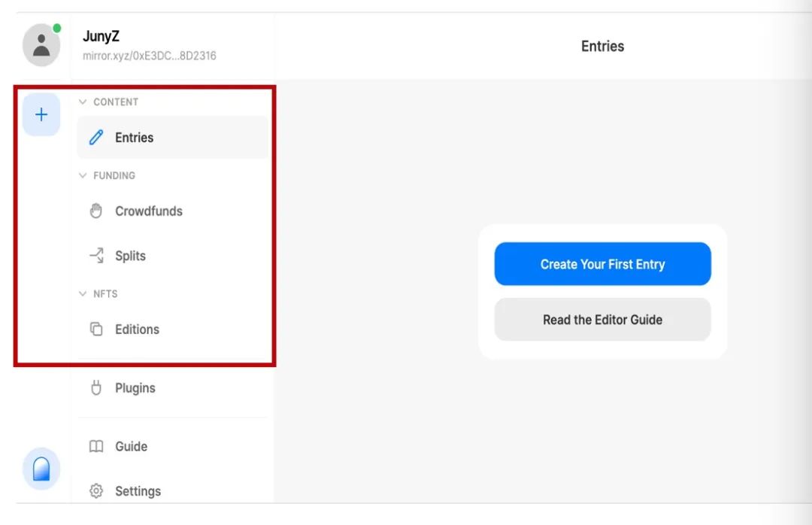Click the Crowdfunds hand icon
This screenshot has height=525, width=812.
(x=96, y=211)
